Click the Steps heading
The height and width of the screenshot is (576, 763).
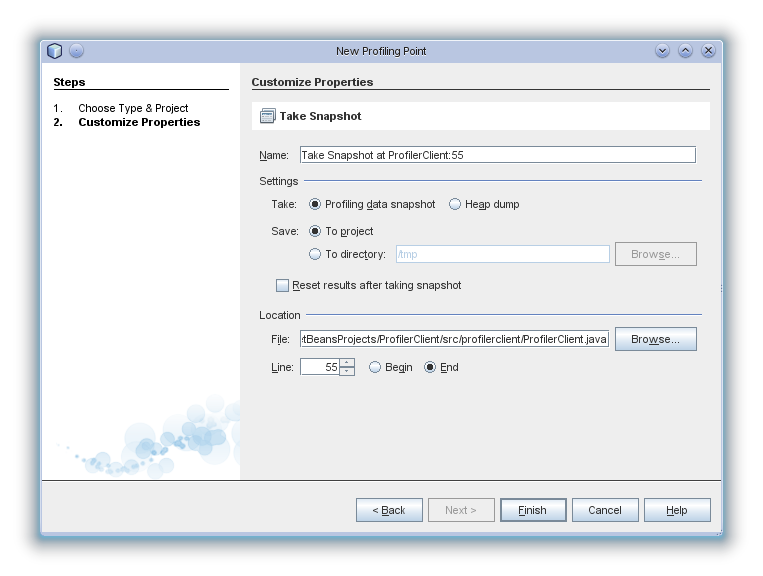(69, 82)
